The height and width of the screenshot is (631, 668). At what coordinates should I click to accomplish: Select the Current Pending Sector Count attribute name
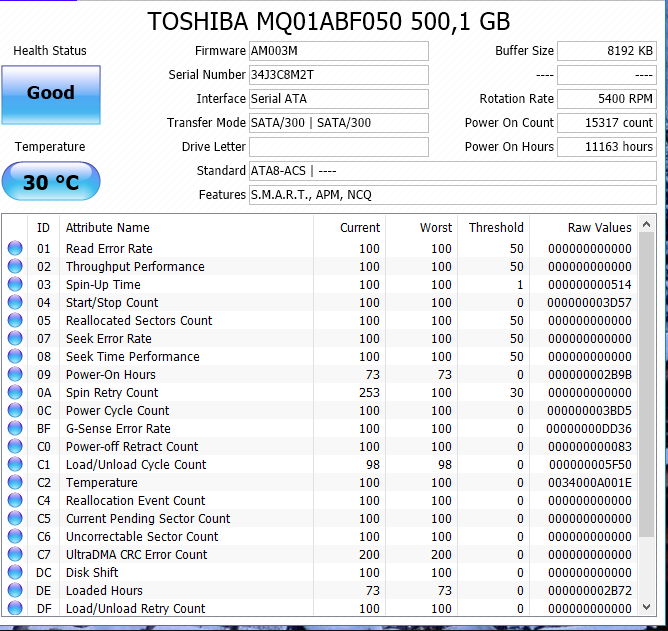148,519
